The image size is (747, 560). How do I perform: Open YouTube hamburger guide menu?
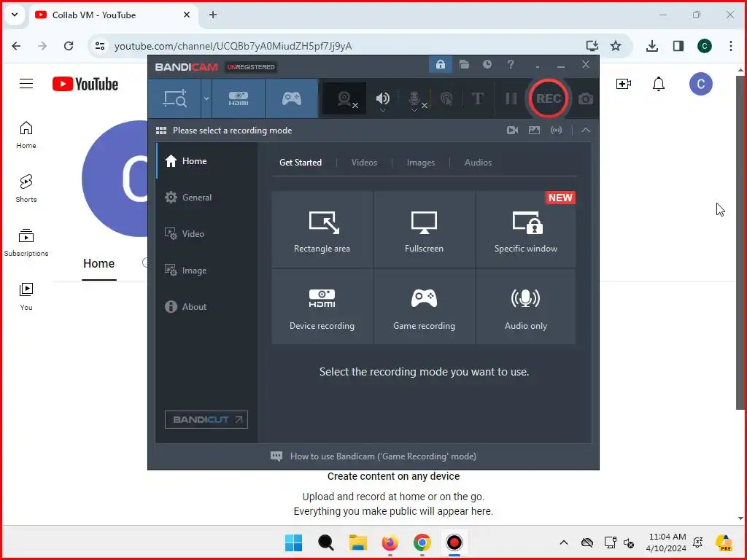click(26, 84)
